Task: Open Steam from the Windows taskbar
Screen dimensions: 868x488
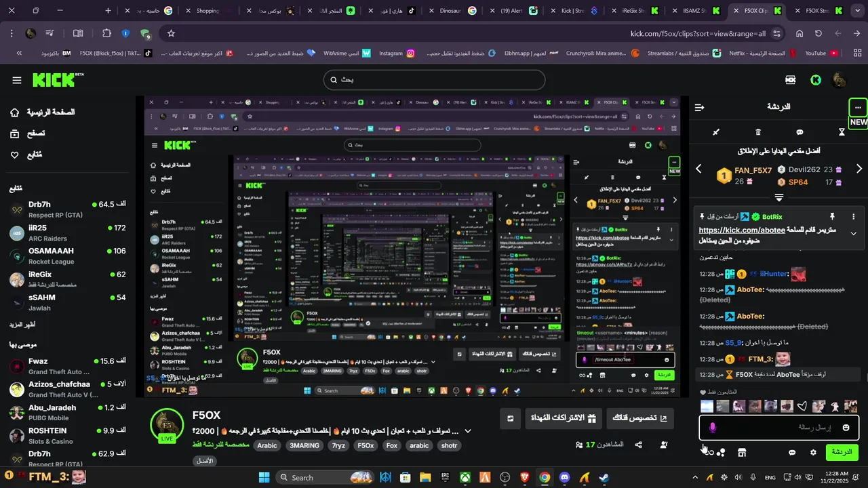Action: coord(604,477)
